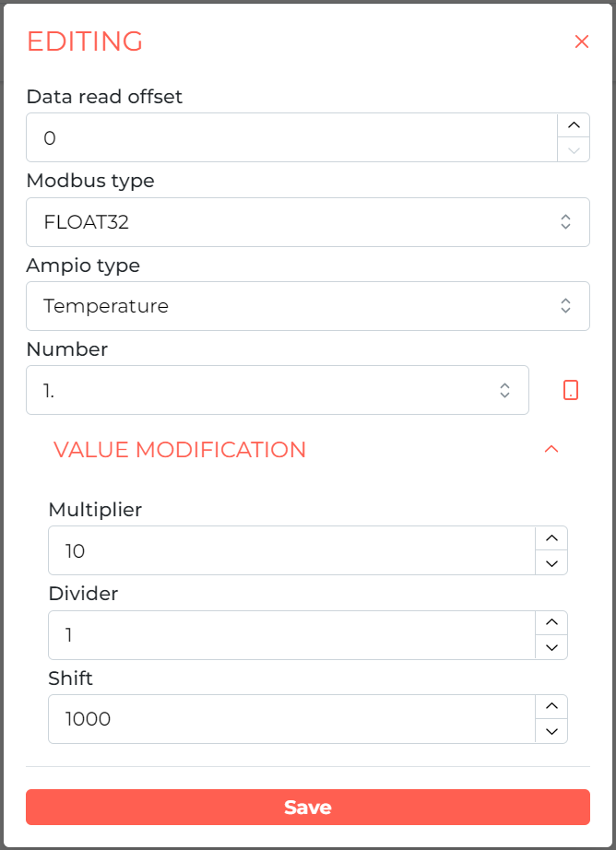Decrease Data read offset with down arrow
The image size is (616, 850).
coord(574,149)
